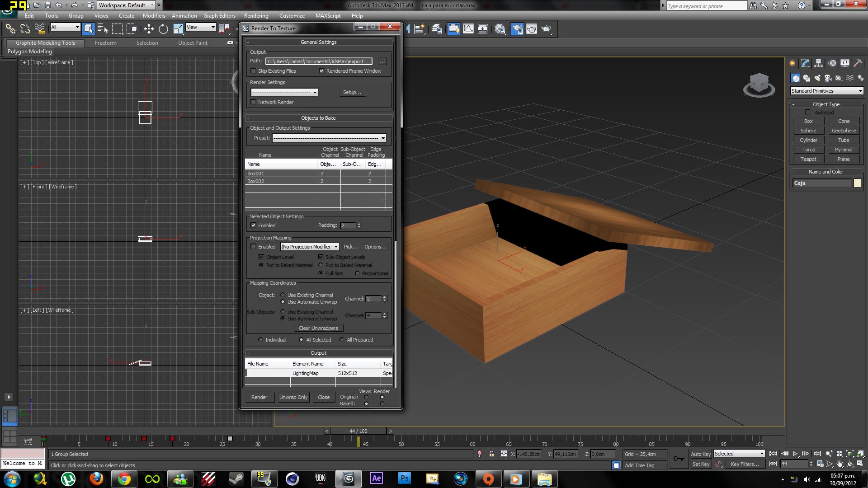Uncheck Rendered Frame Window option

click(321, 71)
